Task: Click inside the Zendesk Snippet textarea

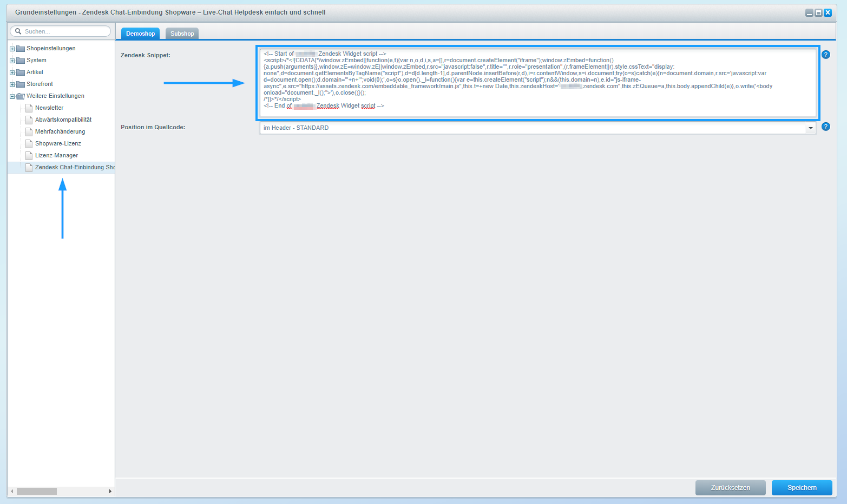Action: pos(538,83)
